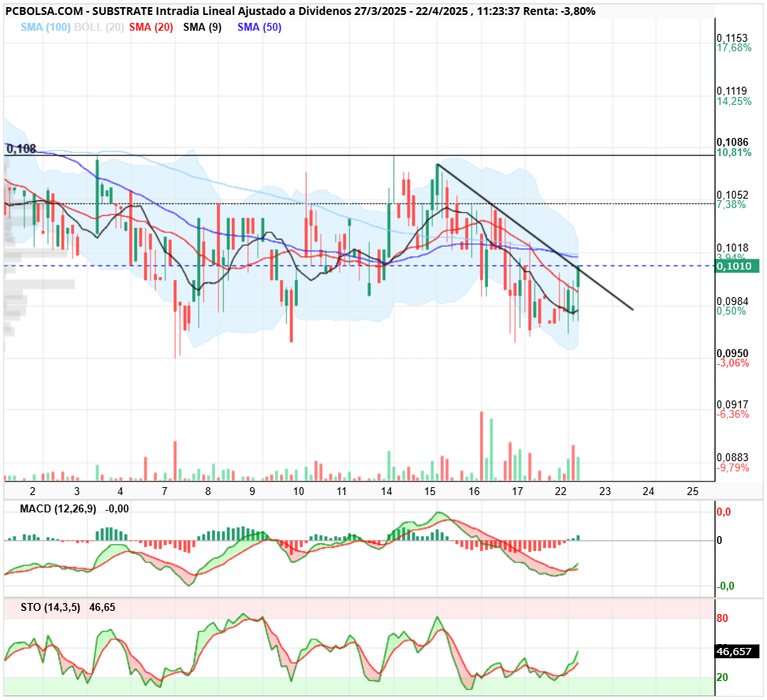Click the 0,1153 price axis label
Screen dimensions: 767x700
coord(732,38)
